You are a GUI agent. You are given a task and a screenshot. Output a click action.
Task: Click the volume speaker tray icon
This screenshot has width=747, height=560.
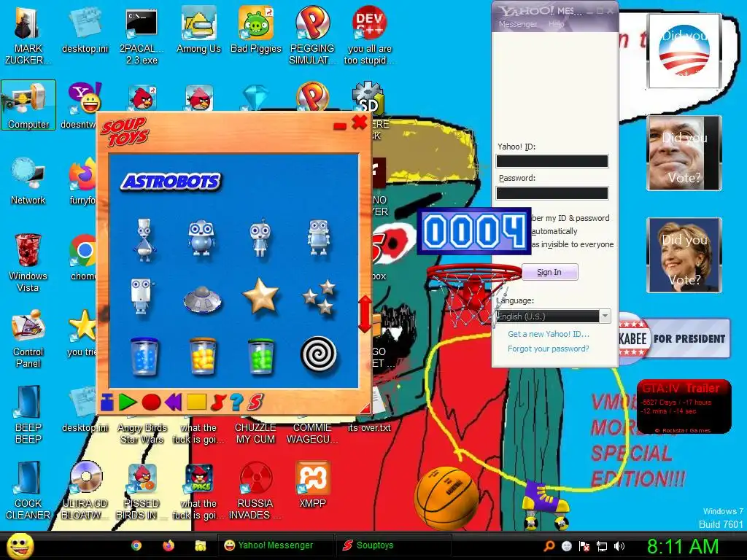619,546
